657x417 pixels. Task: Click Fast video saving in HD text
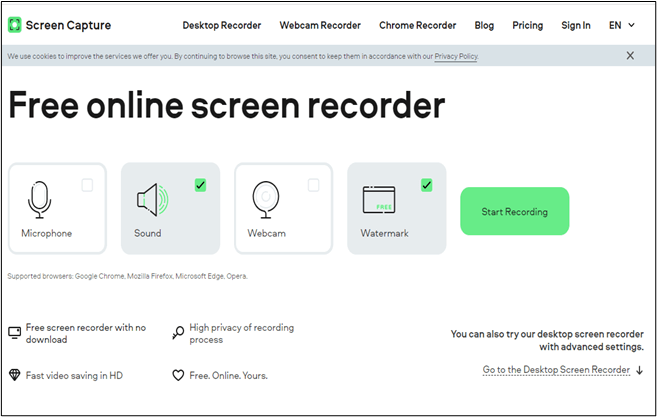(x=74, y=376)
